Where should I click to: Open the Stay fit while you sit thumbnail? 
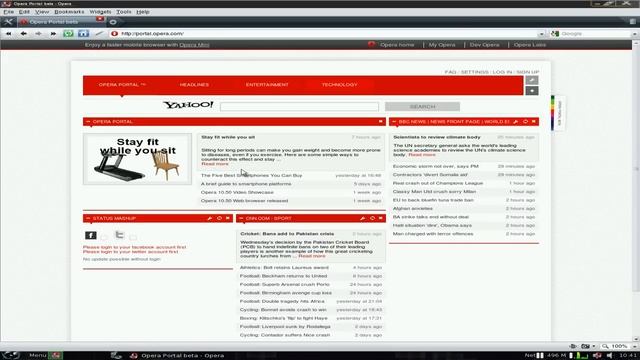click(137, 159)
